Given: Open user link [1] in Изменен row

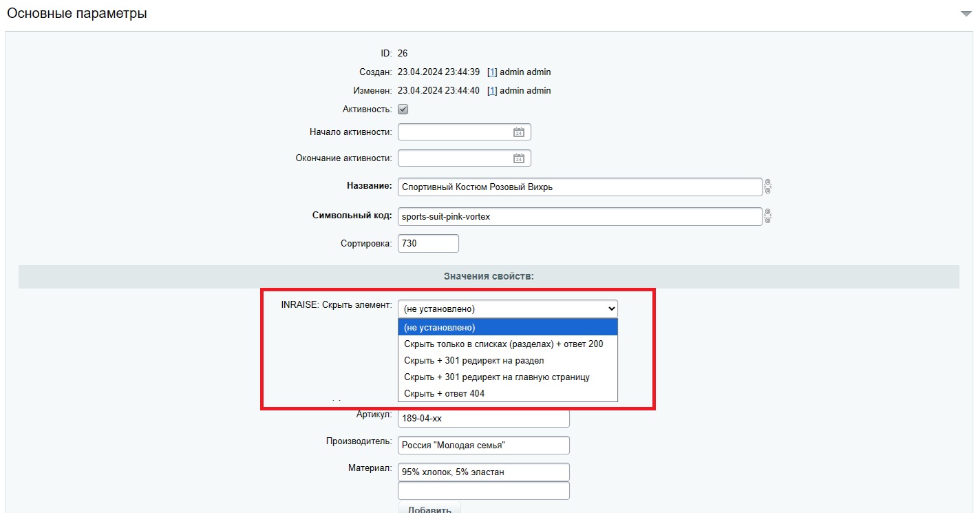Looking at the screenshot, I should [492, 91].
